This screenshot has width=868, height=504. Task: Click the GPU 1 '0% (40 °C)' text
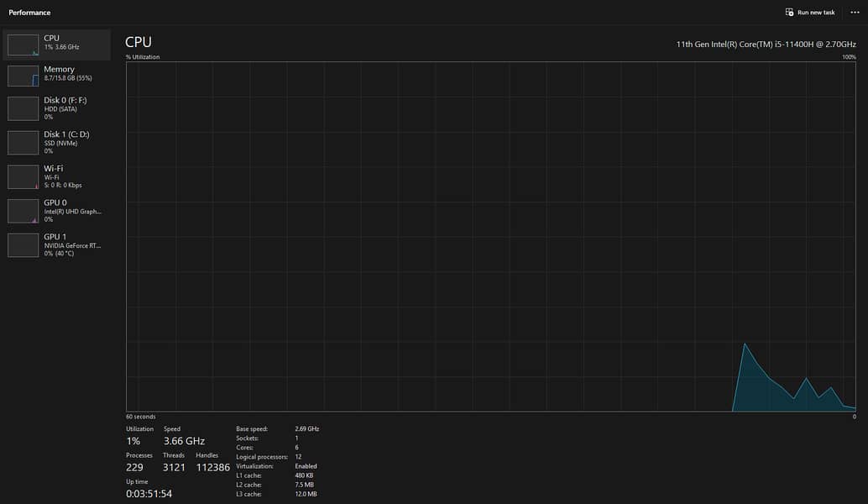[59, 254]
